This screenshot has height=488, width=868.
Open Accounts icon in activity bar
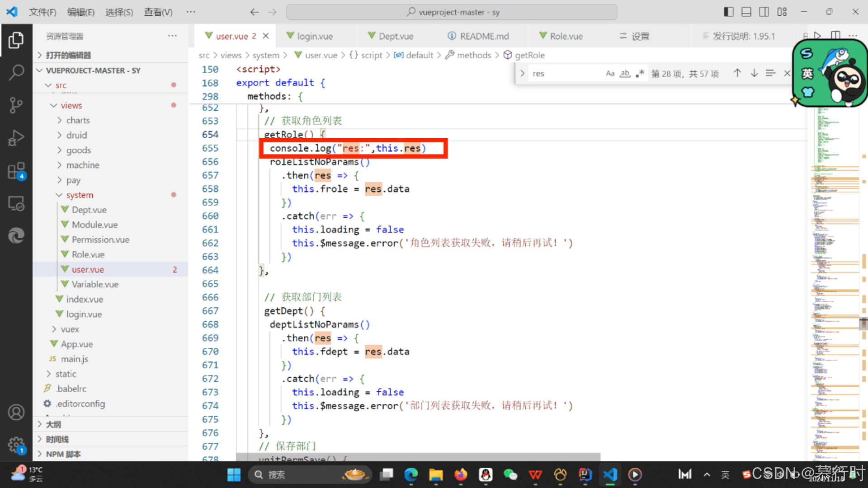16,412
